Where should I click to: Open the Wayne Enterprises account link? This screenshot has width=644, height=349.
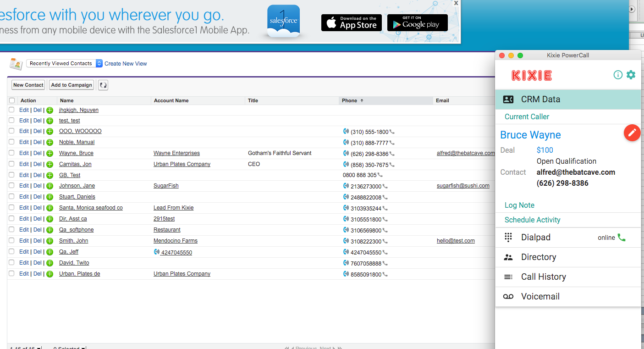(176, 153)
